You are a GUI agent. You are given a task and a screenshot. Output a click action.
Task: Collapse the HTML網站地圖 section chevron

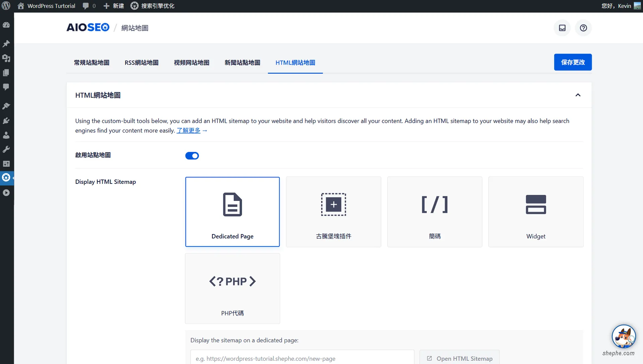pos(578,95)
